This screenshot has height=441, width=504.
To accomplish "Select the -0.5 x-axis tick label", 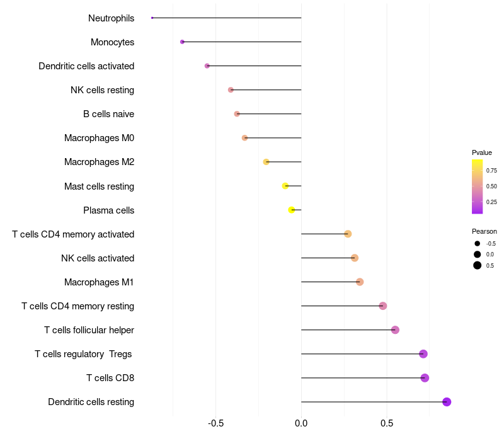I will point(215,423).
